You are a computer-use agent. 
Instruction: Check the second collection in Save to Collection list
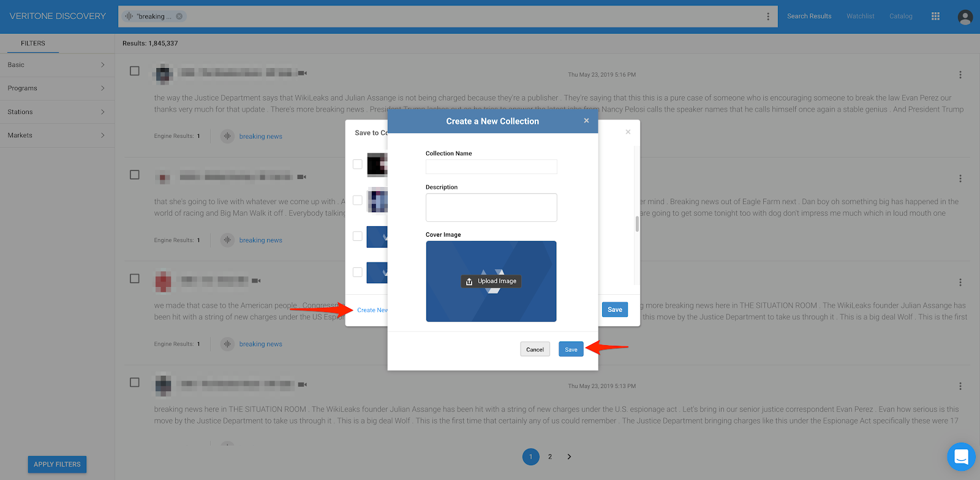[358, 200]
